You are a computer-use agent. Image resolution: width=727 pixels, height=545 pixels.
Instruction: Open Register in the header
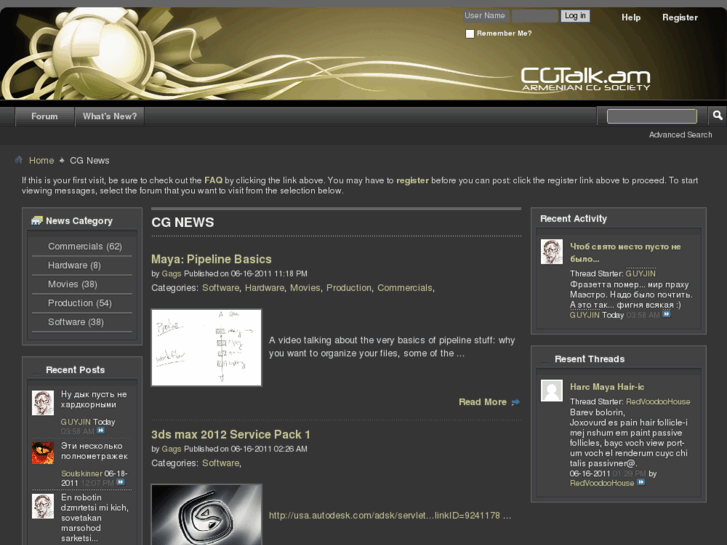coord(680,18)
